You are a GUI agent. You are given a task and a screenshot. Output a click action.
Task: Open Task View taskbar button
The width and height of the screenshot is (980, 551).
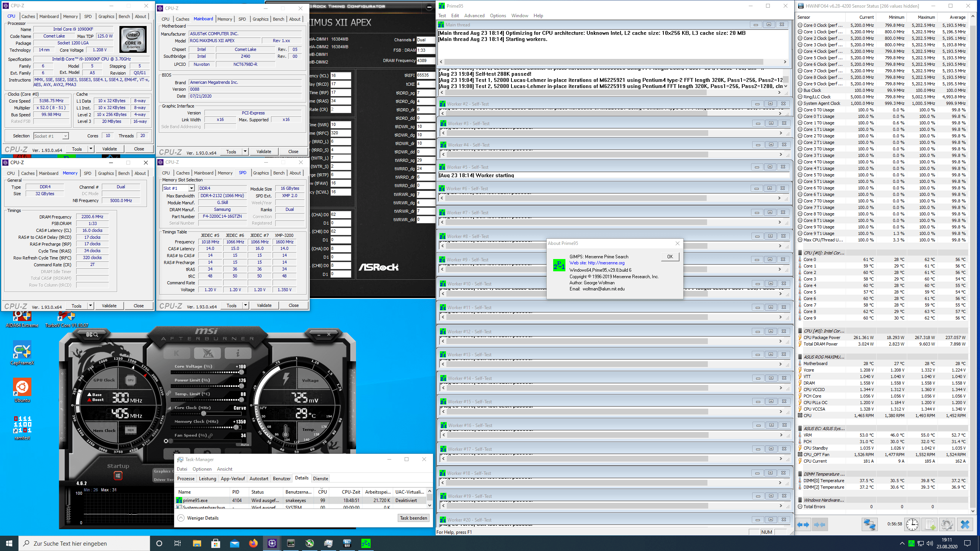(x=178, y=543)
